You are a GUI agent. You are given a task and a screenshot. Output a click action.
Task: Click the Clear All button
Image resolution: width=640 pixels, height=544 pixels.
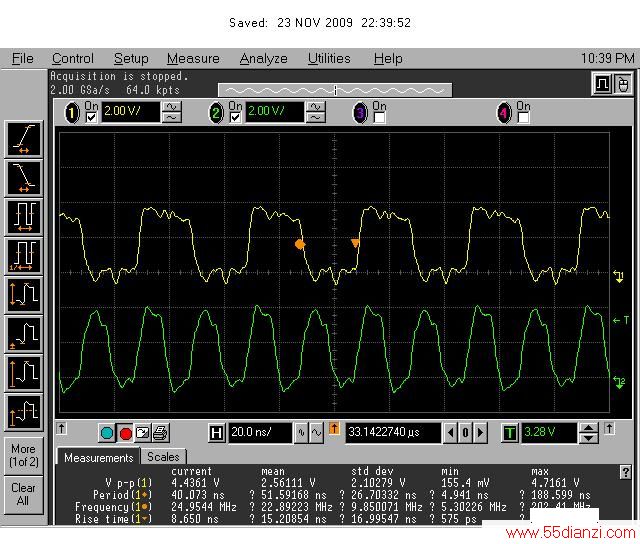(x=24, y=494)
